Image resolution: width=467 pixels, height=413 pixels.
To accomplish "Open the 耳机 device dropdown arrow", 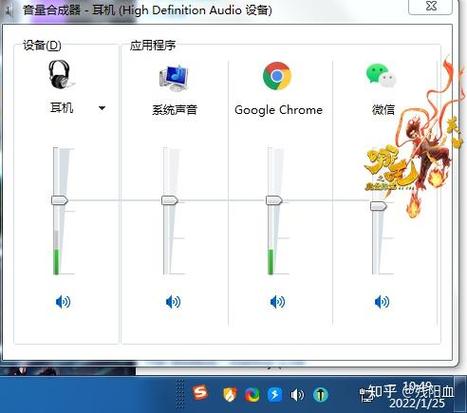I will [x=102, y=108].
